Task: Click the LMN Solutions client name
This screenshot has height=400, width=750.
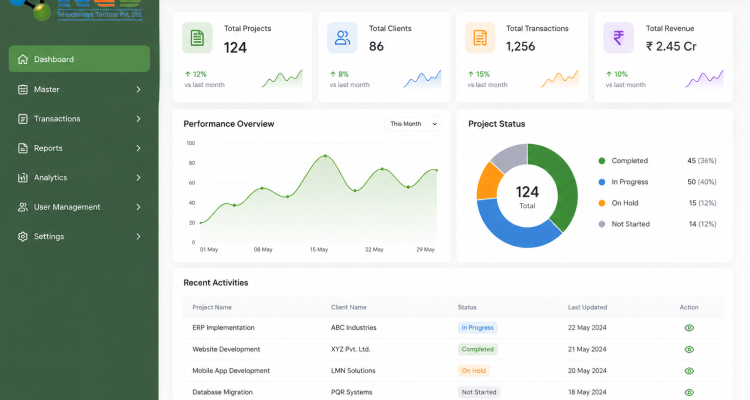Action: coord(353,371)
